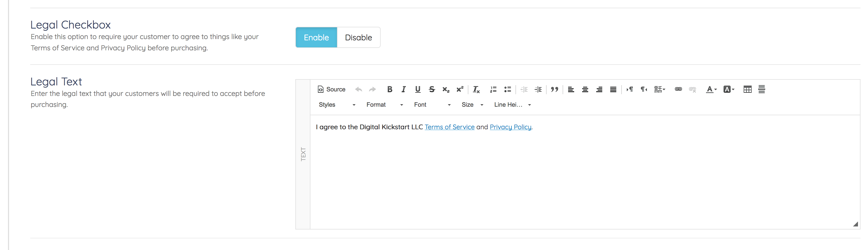Apply subscript formatting

pos(446,89)
